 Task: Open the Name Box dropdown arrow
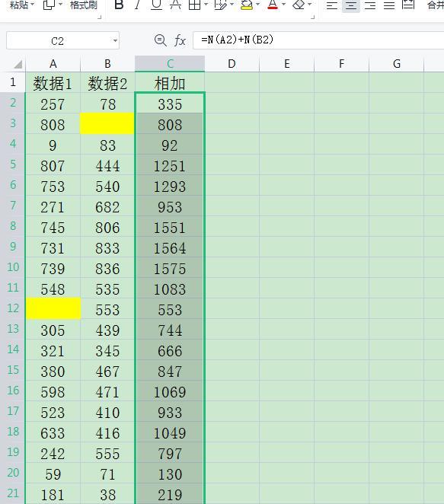(x=115, y=41)
